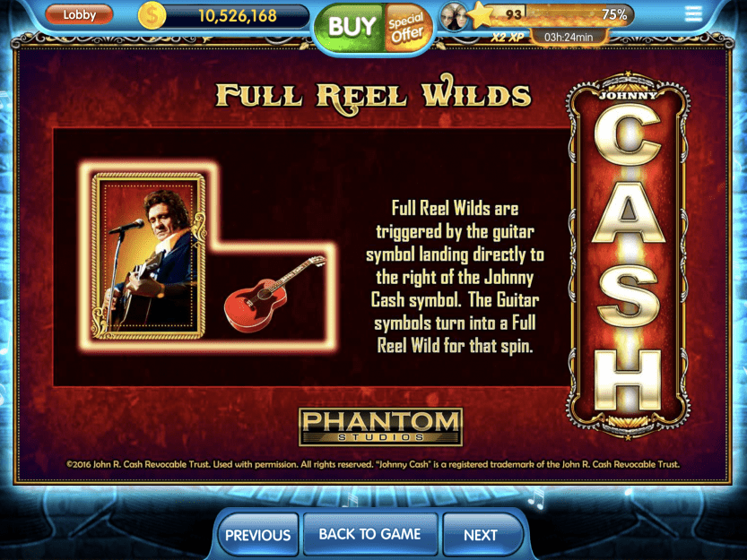Image resolution: width=747 pixels, height=560 pixels.
Task: Click the Full Reel Wilds title
Action: pyautogui.click(x=373, y=94)
